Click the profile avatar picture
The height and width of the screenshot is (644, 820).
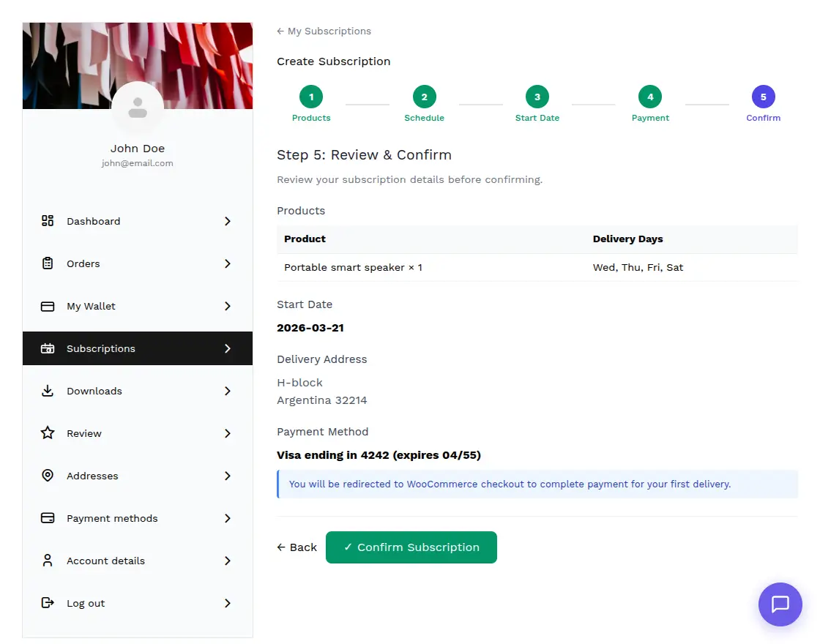(x=138, y=108)
